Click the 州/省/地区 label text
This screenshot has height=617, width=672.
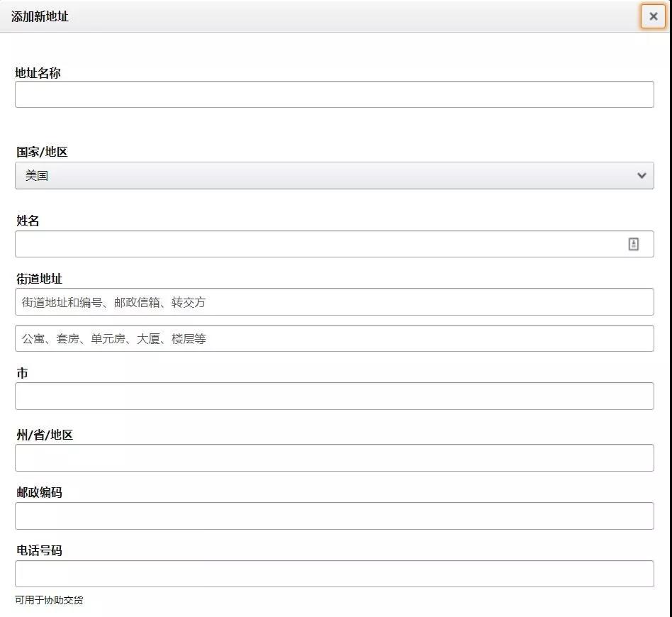tap(45, 435)
